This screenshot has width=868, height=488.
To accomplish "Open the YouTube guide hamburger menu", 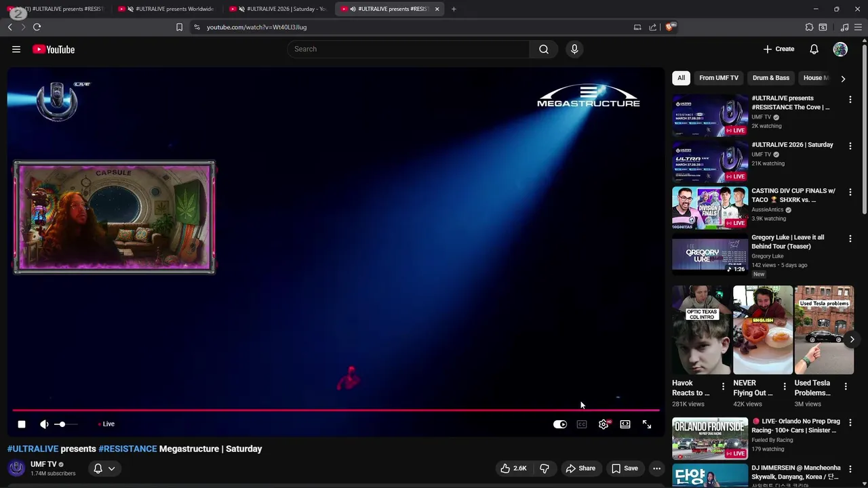I will 16,49.
